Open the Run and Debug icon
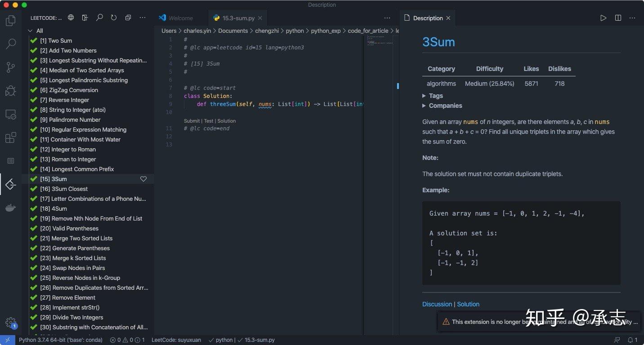Screen dimensions: 644x345 [11, 91]
